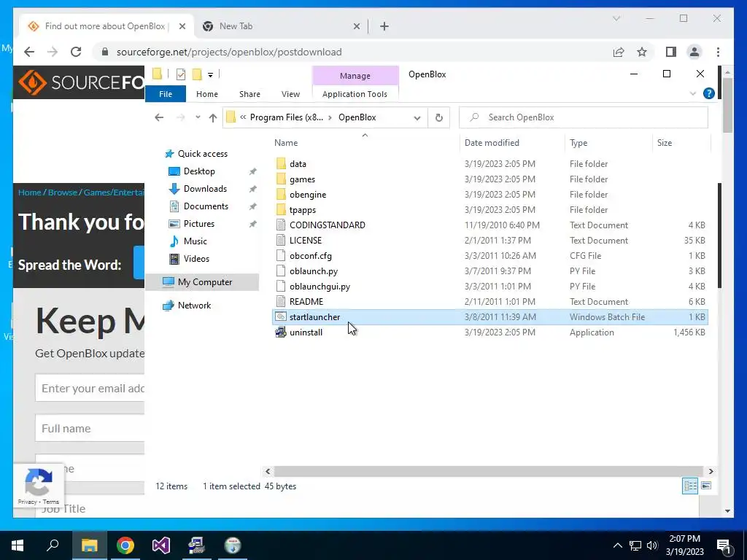The height and width of the screenshot is (560, 747).
Task: Click the New Folder quick access toolbar icon
Action: click(197, 74)
